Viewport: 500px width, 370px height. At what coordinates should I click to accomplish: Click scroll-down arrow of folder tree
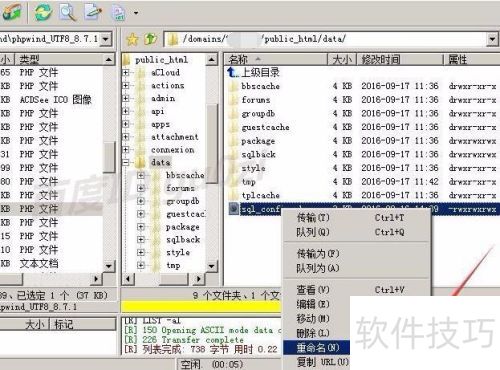211,266
